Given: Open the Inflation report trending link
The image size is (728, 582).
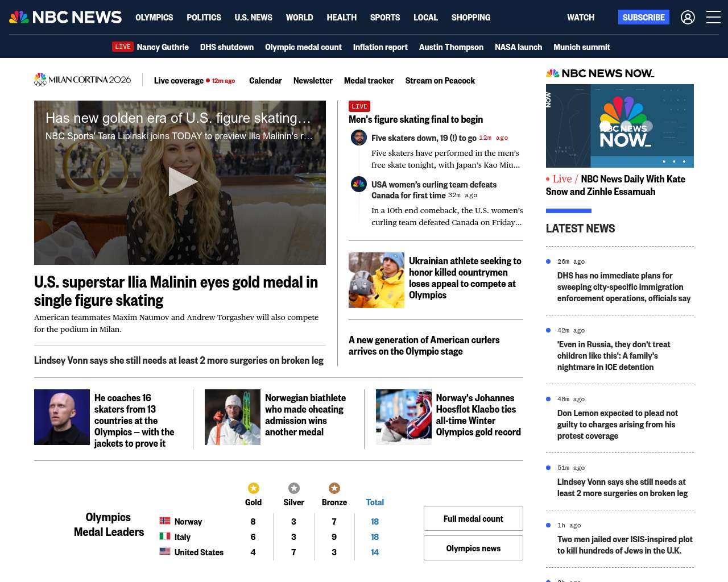Looking at the screenshot, I should coord(380,47).
